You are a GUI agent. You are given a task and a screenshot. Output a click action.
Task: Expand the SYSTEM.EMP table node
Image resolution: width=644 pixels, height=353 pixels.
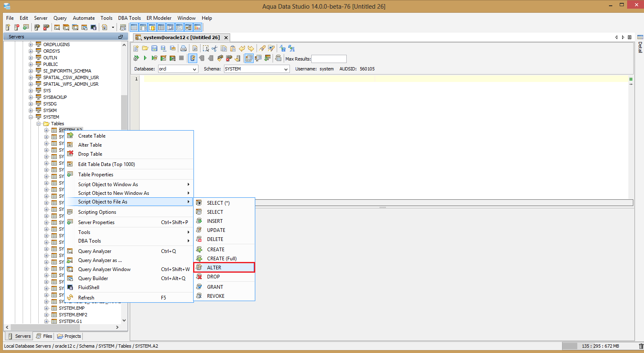coord(47,308)
